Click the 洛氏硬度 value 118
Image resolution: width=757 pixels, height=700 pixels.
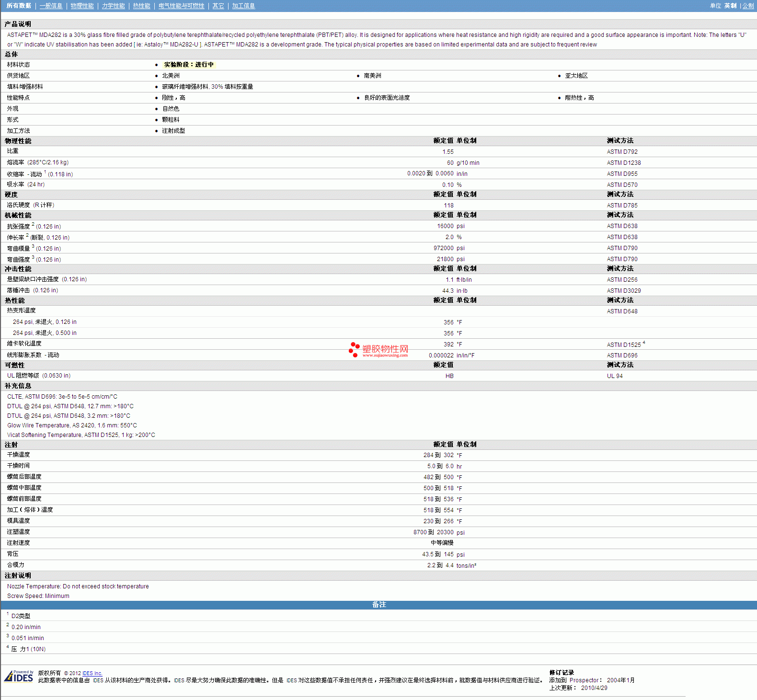tap(448, 206)
